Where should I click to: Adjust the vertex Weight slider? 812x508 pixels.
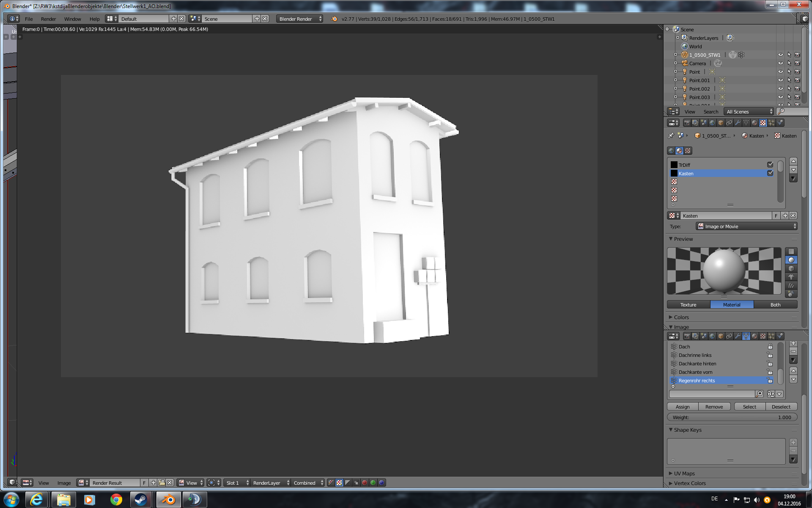tap(732, 417)
